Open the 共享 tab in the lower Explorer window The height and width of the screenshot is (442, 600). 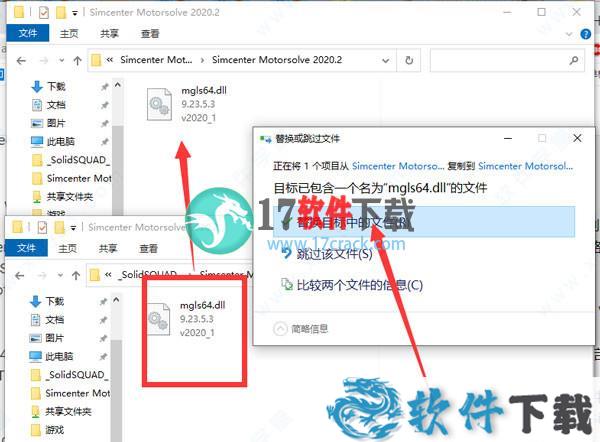coord(108,249)
